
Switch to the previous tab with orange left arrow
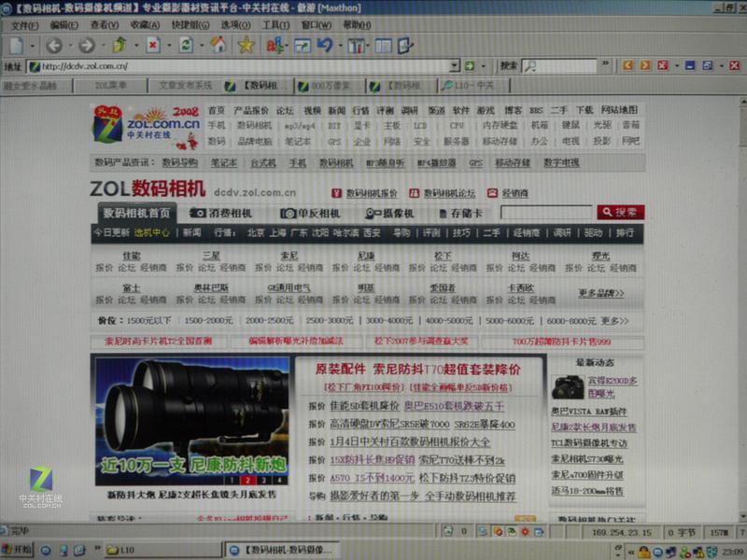coord(627,65)
